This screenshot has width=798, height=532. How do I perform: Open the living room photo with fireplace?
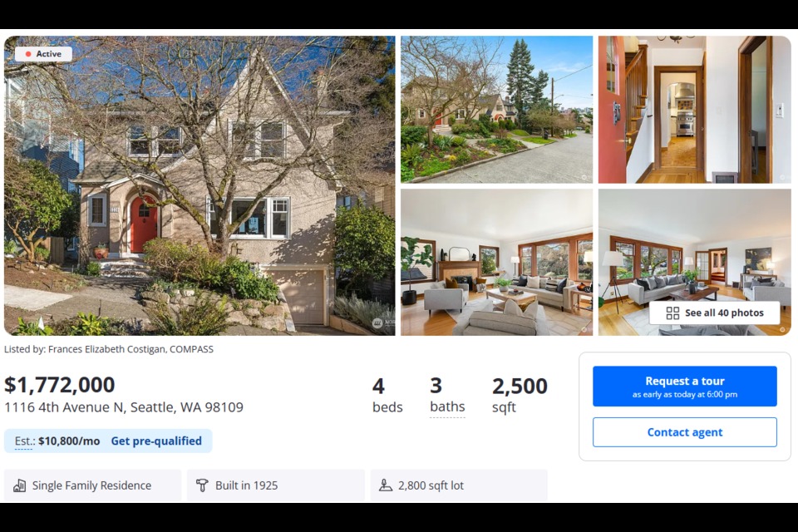pyautogui.click(x=496, y=262)
